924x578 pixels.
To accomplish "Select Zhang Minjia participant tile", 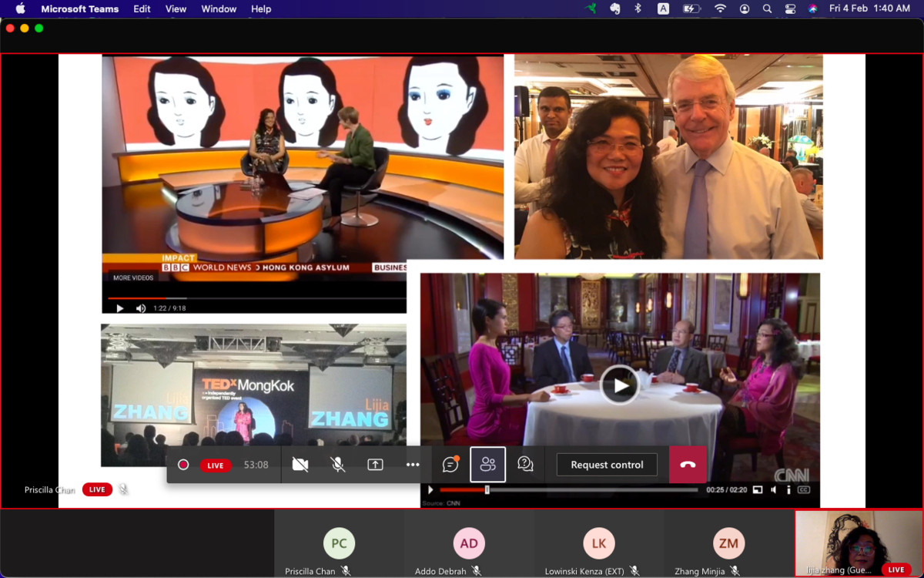I will click(728, 543).
